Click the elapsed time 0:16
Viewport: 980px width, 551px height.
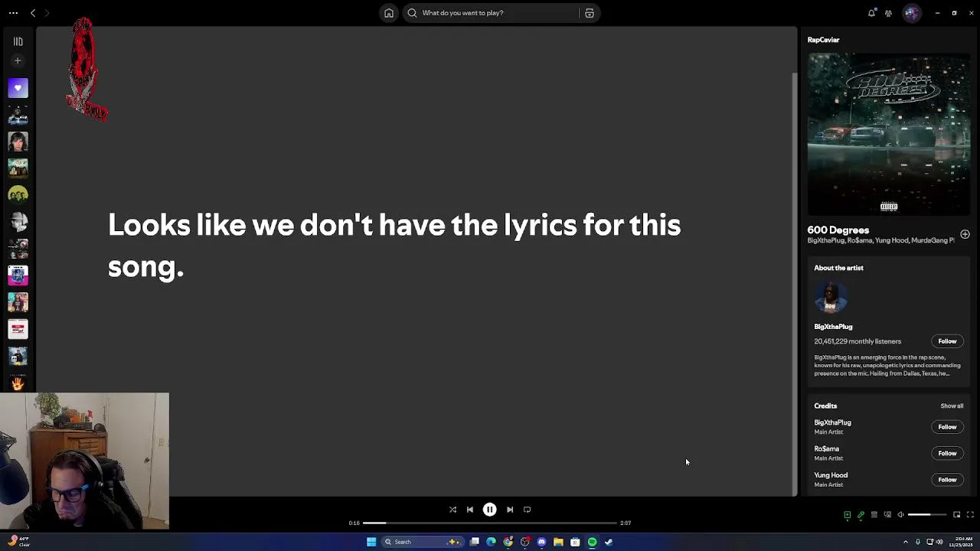coord(354,523)
